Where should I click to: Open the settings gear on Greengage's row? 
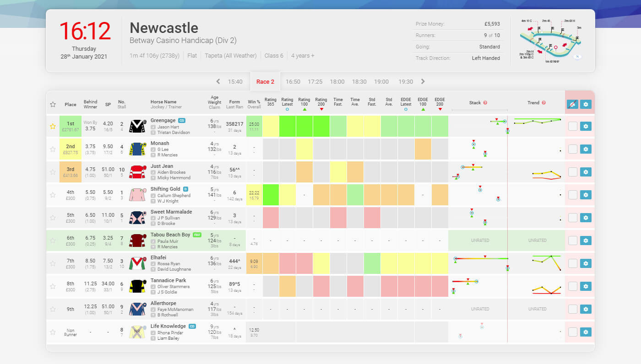586,126
